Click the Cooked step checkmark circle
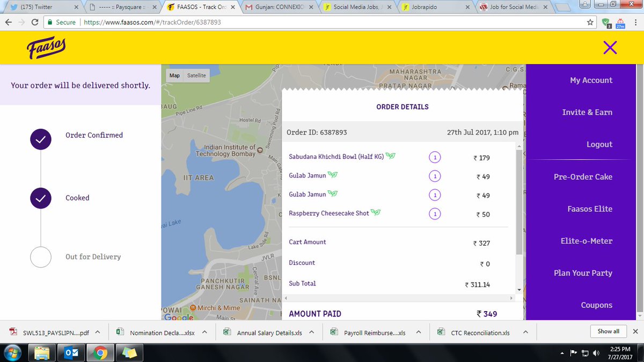This screenshot has height=362, width=644. [x=41, y=198]
